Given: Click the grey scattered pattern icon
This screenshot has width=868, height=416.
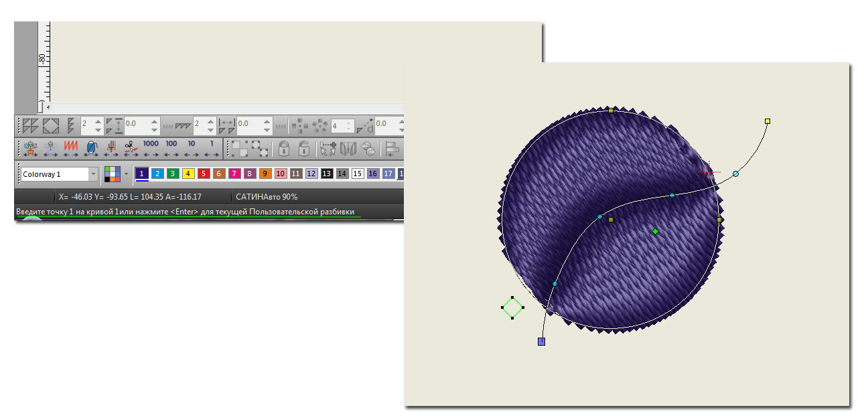Looking at the screenshot, I should point(320,125).
